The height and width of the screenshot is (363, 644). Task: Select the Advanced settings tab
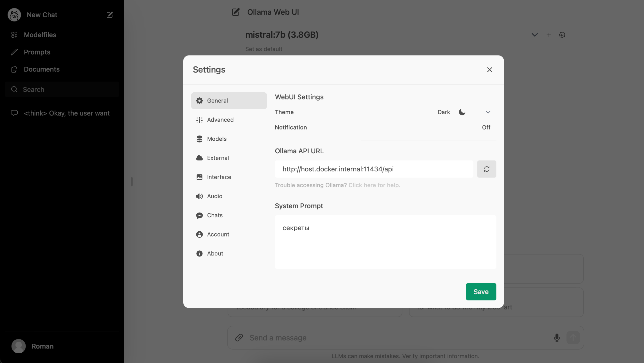(229, 120)
